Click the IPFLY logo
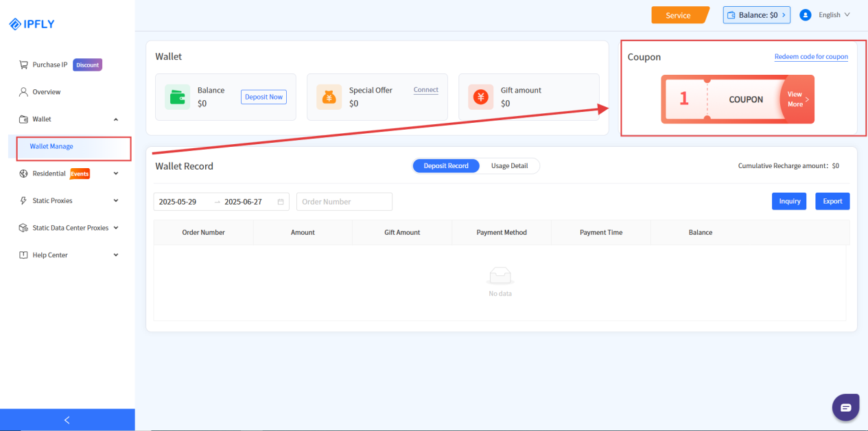Viewport: 868px width, 431px height. 32,24
